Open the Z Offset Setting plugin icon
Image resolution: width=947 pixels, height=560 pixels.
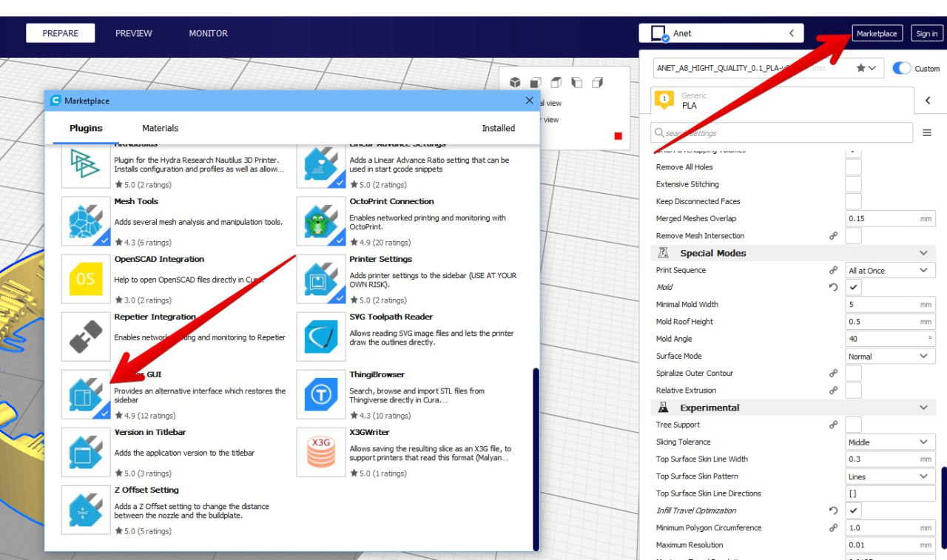tap(86, 510)
